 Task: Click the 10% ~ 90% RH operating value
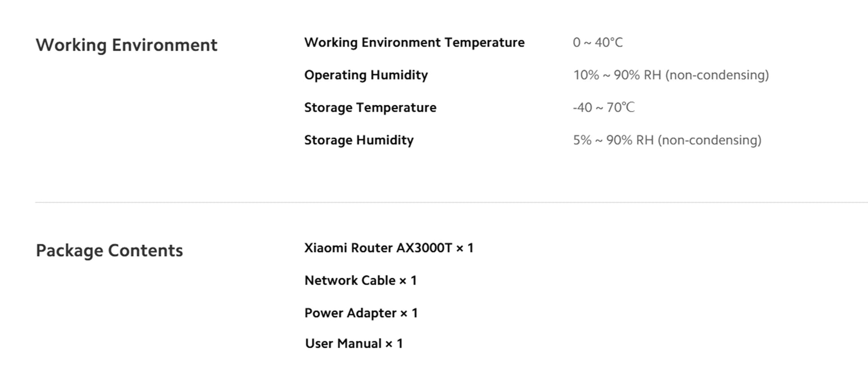(x=617, y=75)
